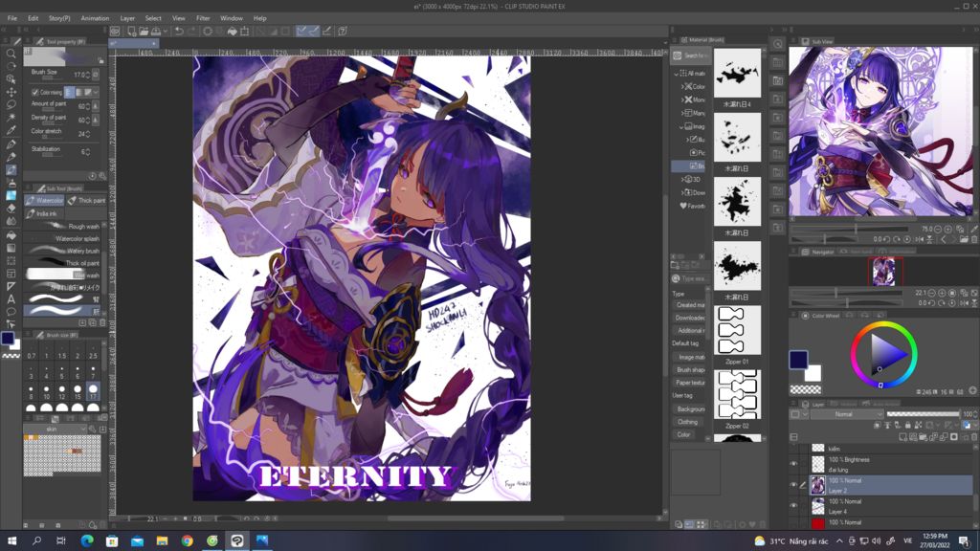Select the Eraser tool
Viewport: 980px width, 551px height.
pyautogui.click(x=11, y=208)
